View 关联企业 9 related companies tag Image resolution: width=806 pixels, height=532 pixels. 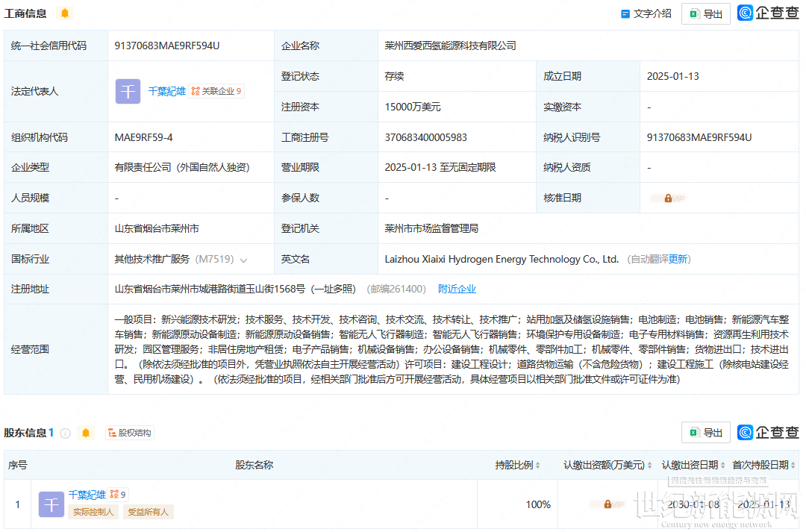tap(217, 91)
